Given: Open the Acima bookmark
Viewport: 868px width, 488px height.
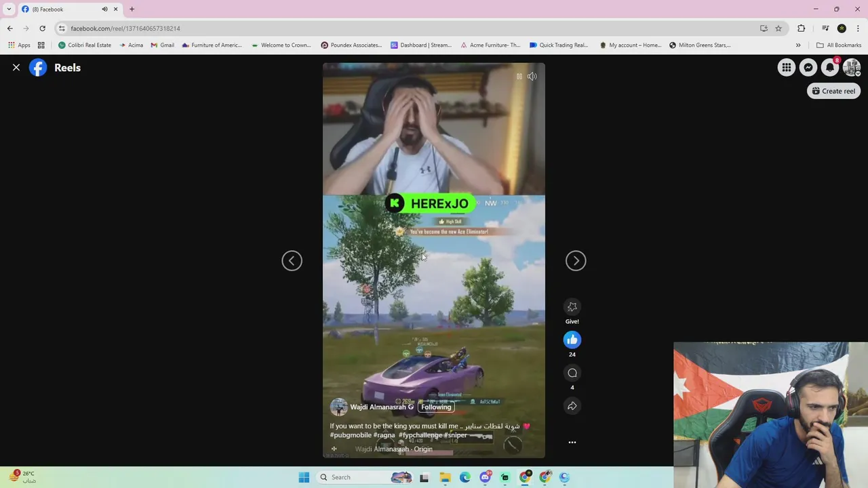Looking at the screenshot, I should [x=131, y=45].
